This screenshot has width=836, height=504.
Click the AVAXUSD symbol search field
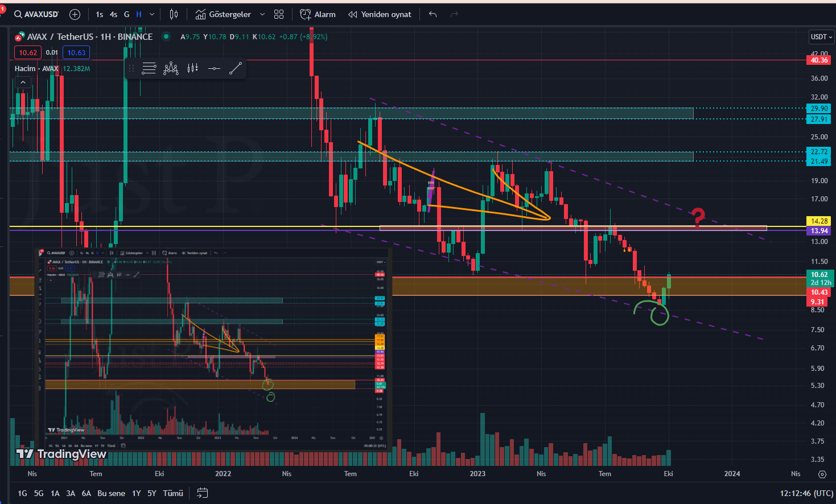pos(37,14)
